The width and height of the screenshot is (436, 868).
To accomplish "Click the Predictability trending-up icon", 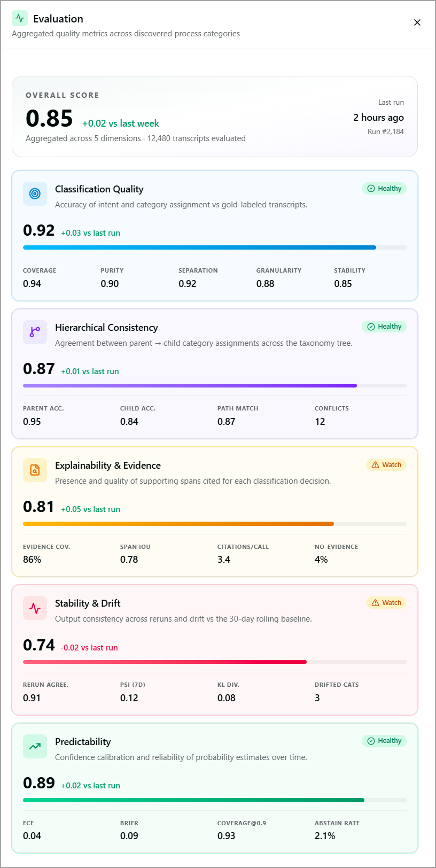I will pos(35,746).
